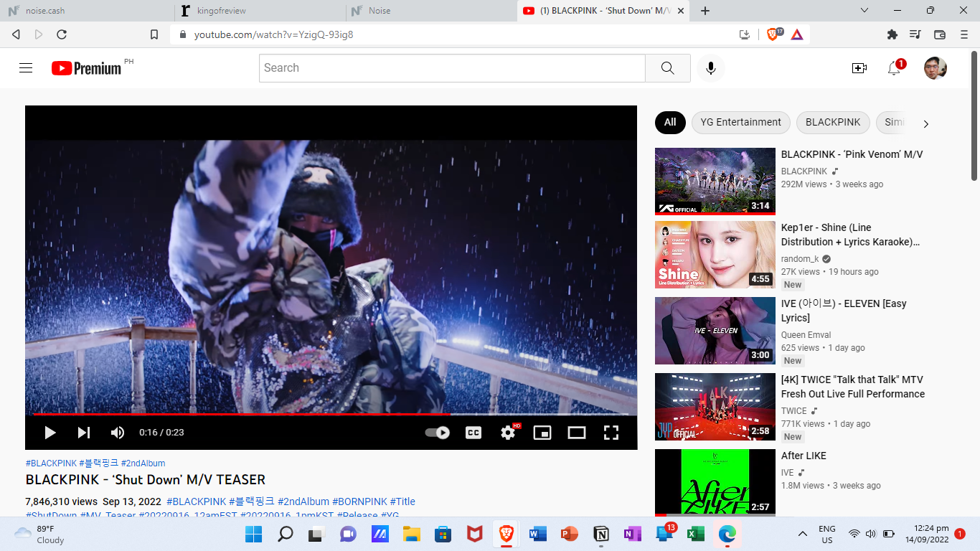
Task: Click the install app icon in address bar
Action: pos(745,34)
